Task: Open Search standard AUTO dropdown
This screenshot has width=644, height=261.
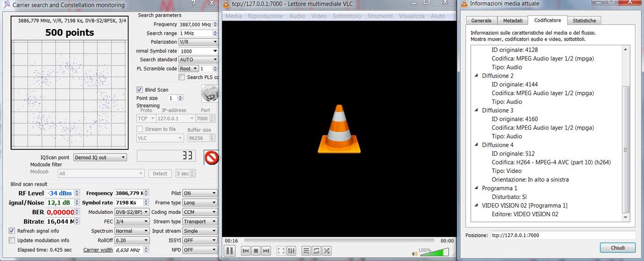Action: pyautogui.click(x=198, y=59)
